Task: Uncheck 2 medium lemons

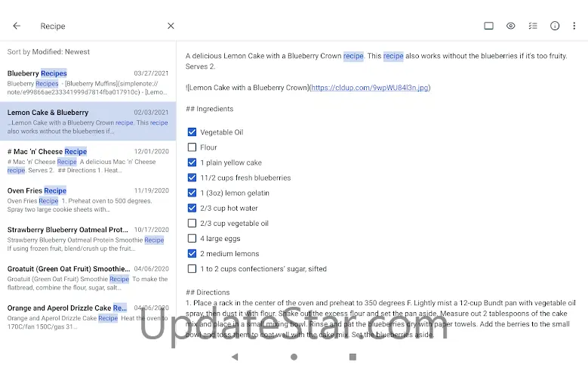Action: [192, 254]
